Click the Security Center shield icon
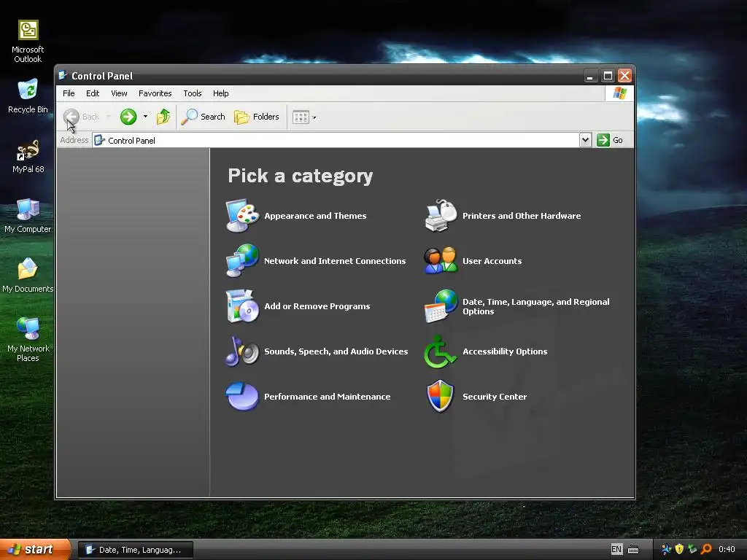The image size is (747, 560). click(x=441, y=396)
